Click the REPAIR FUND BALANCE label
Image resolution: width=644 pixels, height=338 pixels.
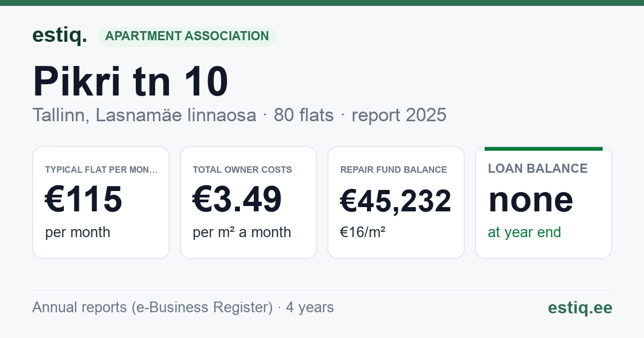coord(394,170)
